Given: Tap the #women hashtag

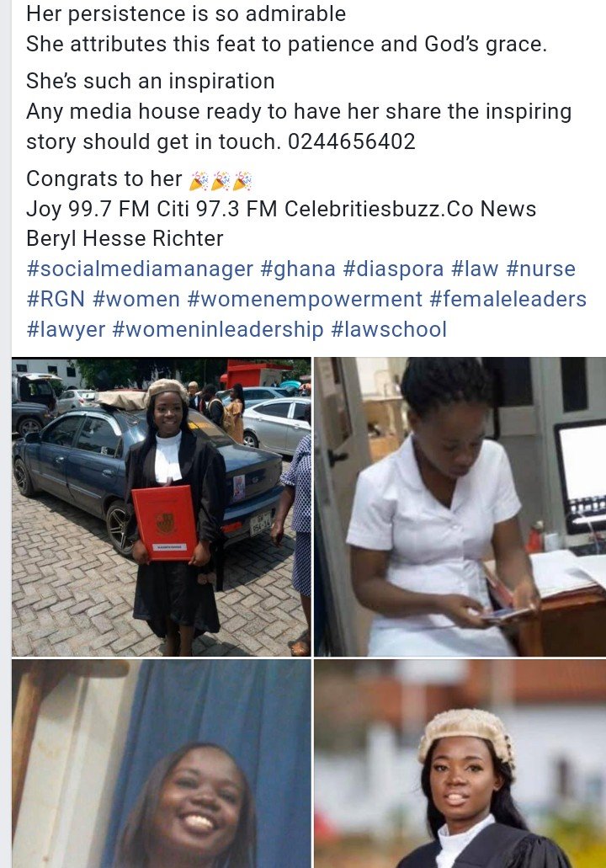Looking at the screenshot, I should [136, 300].
